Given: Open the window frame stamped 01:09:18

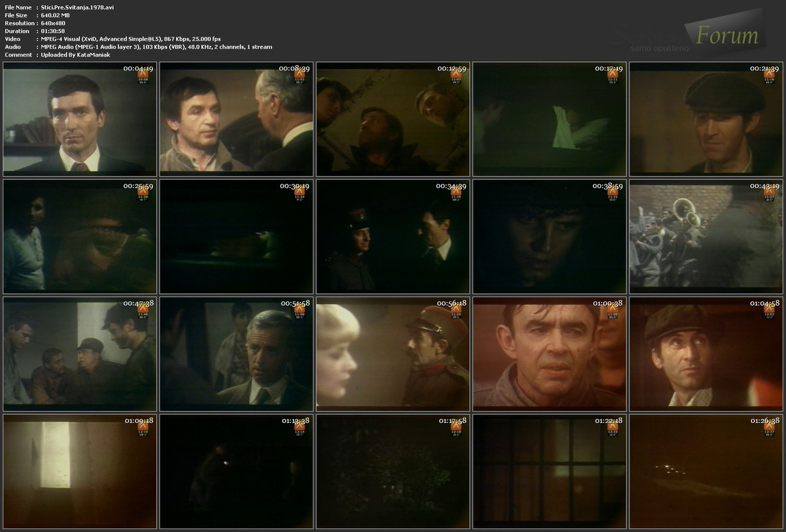Looking at the screenshot, I should [80, 471].
